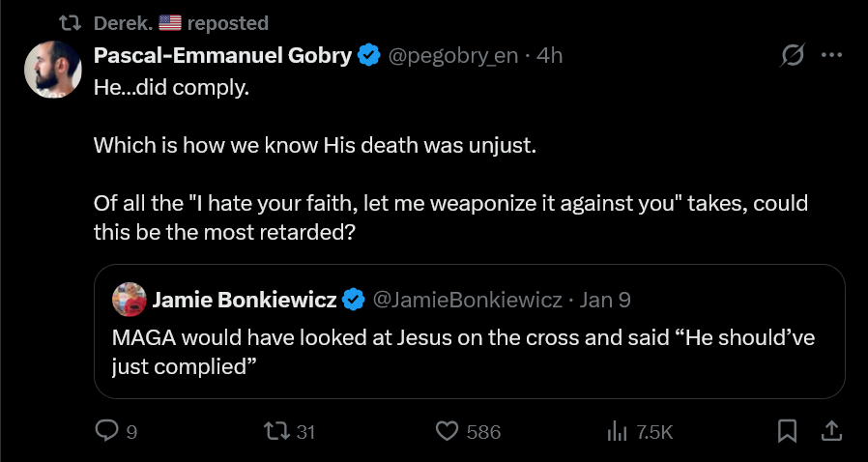Share the post via upload arrow icon
The height and width of the screenshot is (462, 868).
pos(829,432)
